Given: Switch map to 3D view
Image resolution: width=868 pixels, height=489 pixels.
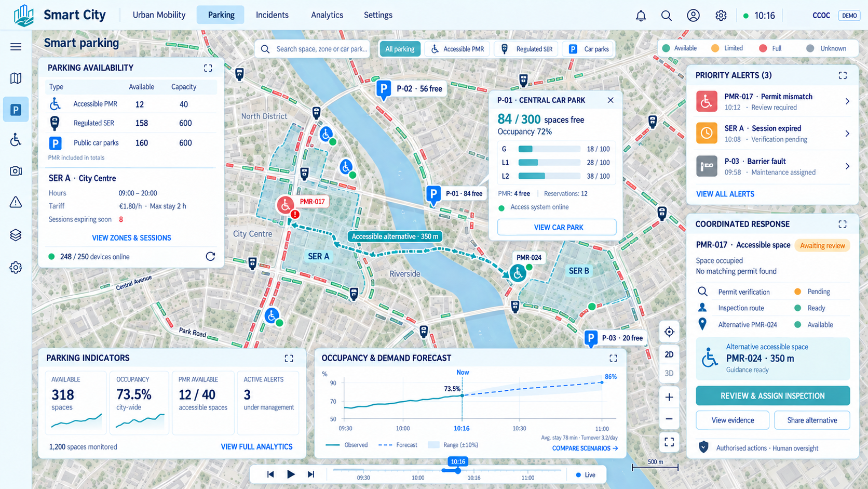Looking at the screenshot, I should tap(669, 373).
